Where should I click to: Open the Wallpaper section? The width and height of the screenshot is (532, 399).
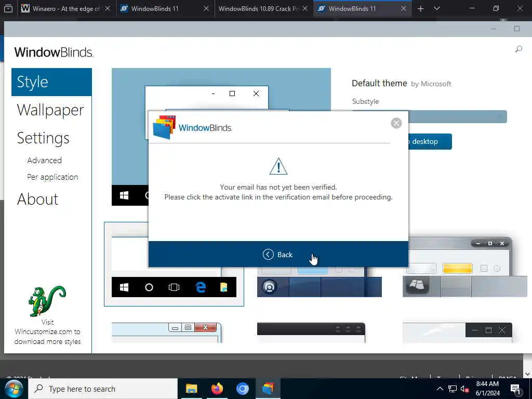pos(50,110)
